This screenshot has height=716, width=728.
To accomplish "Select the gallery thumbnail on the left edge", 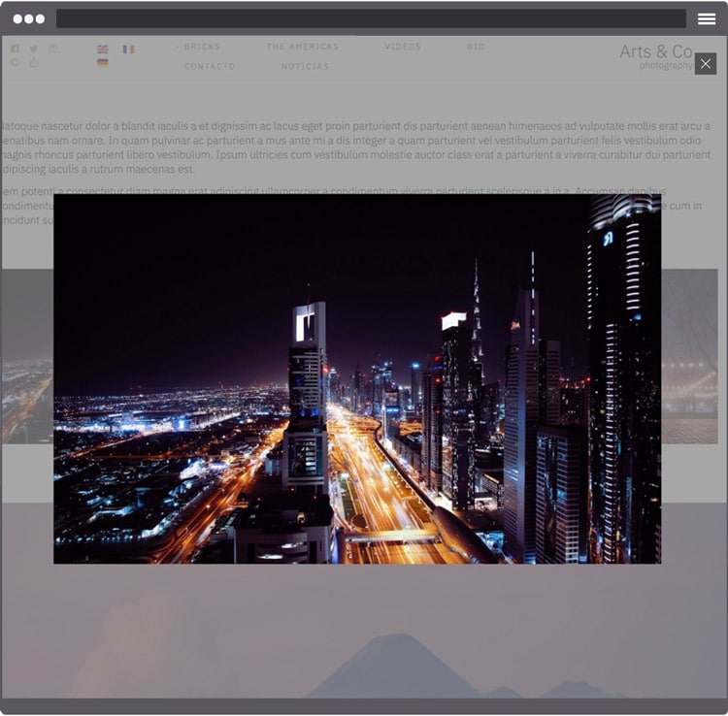I will [27, 356].
